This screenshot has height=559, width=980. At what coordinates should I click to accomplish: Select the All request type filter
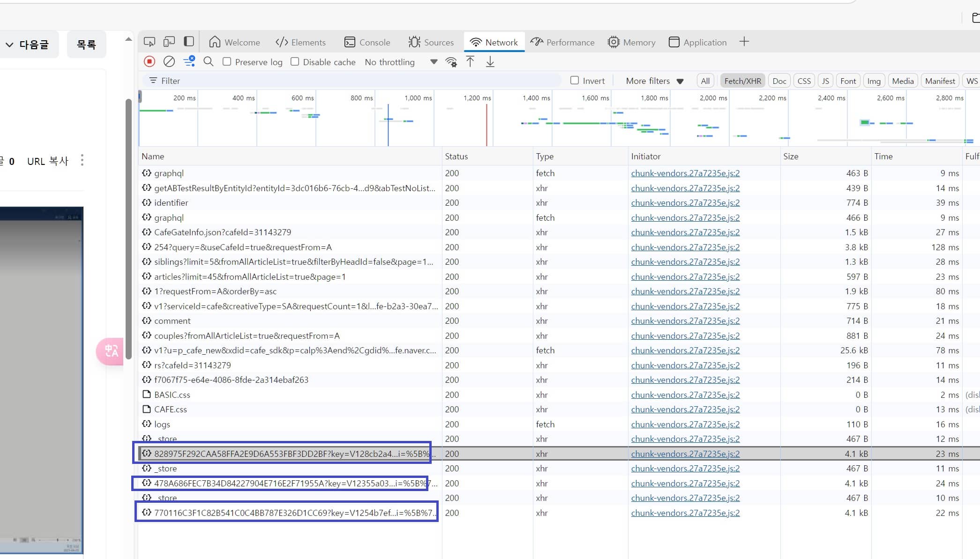click(705, 81)
